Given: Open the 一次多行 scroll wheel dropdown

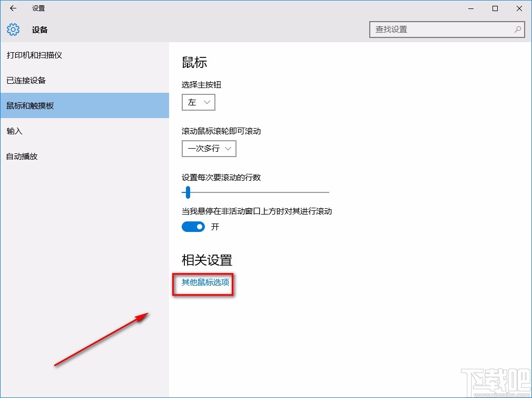Looking at the screenshot, I should point(209,149).
